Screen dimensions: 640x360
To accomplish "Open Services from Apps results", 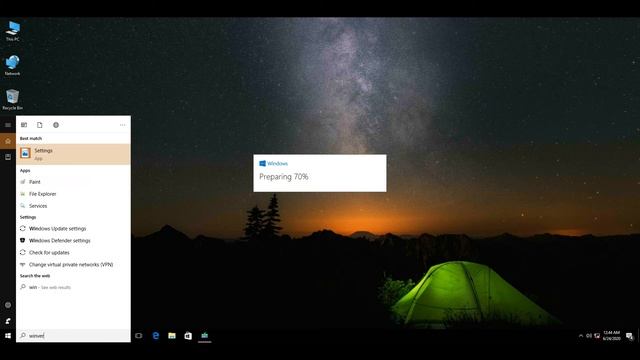I will tap(73, 206).
